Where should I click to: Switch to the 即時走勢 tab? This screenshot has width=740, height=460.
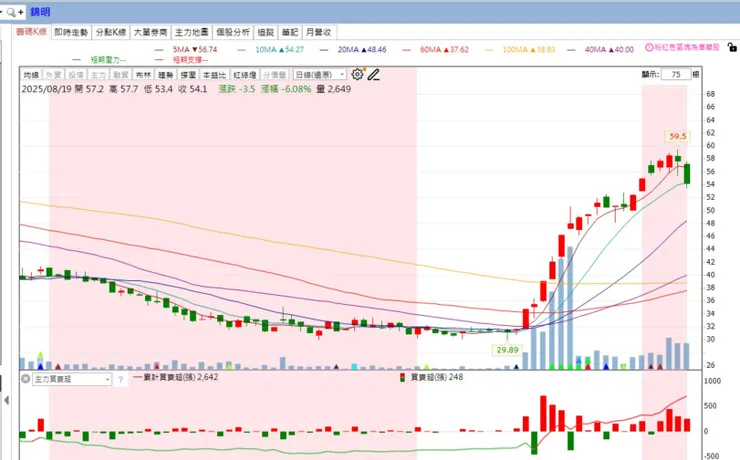click(71, 32)
